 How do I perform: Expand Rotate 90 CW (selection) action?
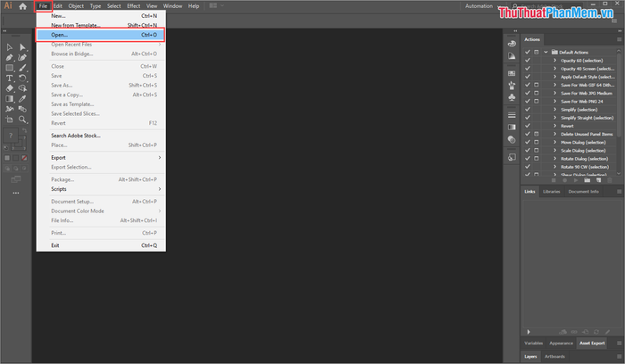tap(554, 167)
